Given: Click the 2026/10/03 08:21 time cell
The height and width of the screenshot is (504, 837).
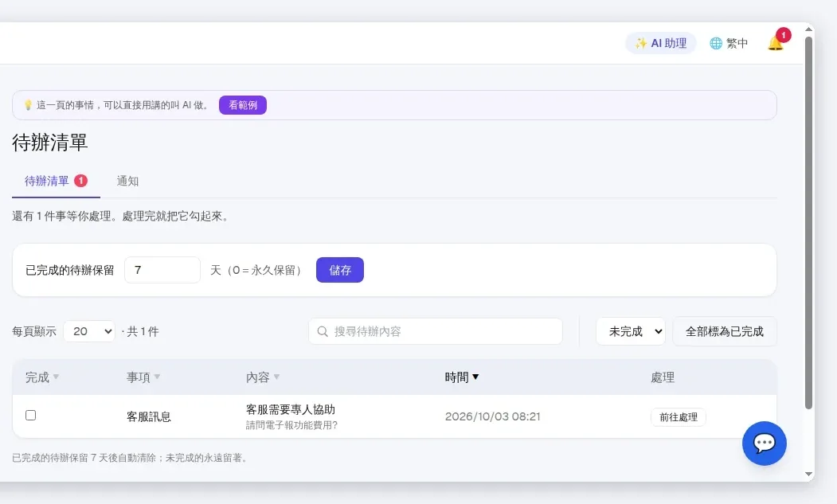Looking at the screenshot, I should point(493,416).
